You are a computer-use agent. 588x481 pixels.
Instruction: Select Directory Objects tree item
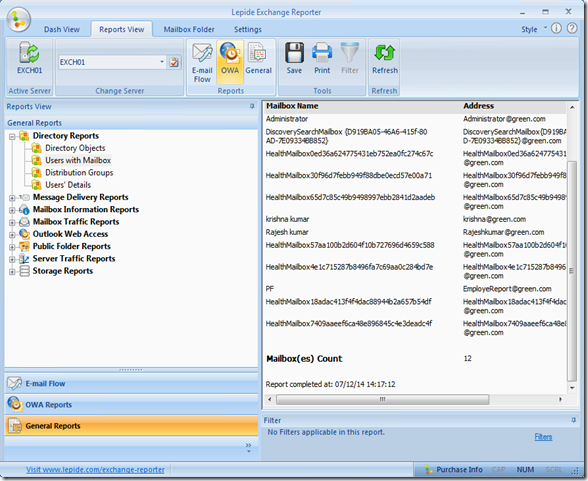(75, 148)
